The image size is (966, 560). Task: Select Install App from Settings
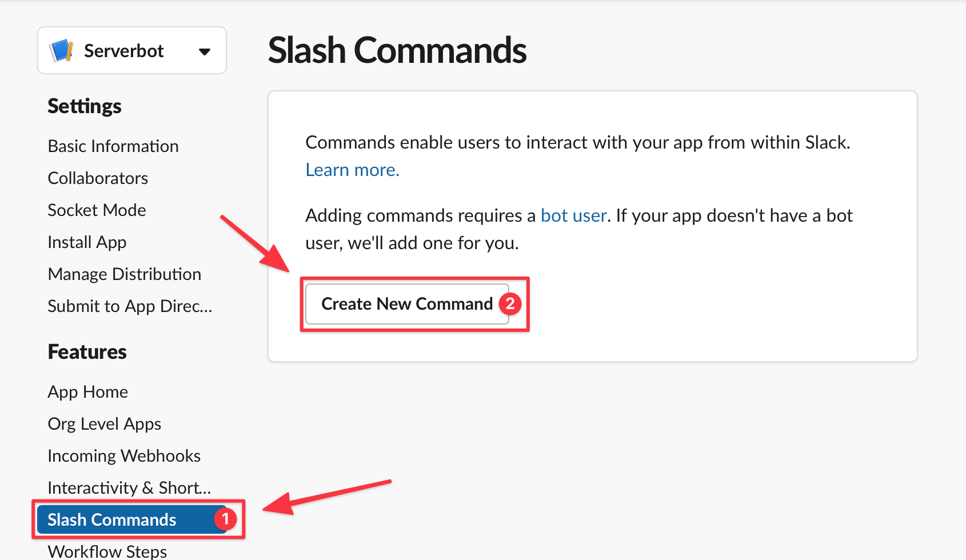coord(87,242)
